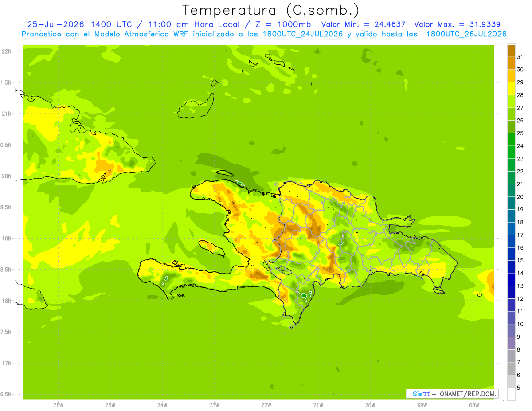This screenshot has height=411, width=532.
Task: Select 'Valor Min. = 24.4637' text
Action: pos(363,24)
